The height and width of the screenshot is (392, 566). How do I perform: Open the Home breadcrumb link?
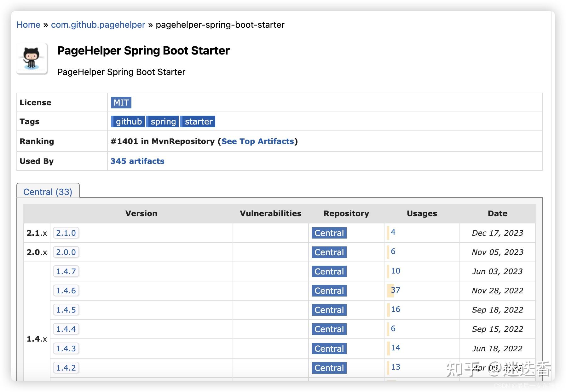tap(28, 25)
